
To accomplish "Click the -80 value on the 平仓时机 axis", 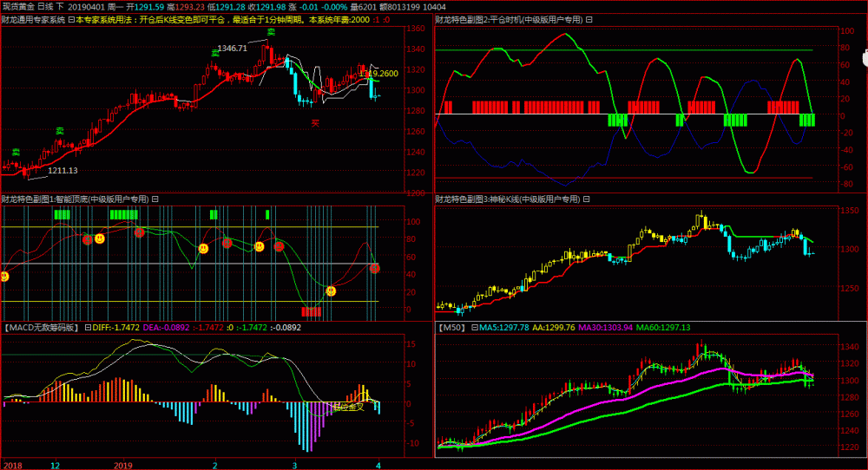I will click(x=845, y=184).
